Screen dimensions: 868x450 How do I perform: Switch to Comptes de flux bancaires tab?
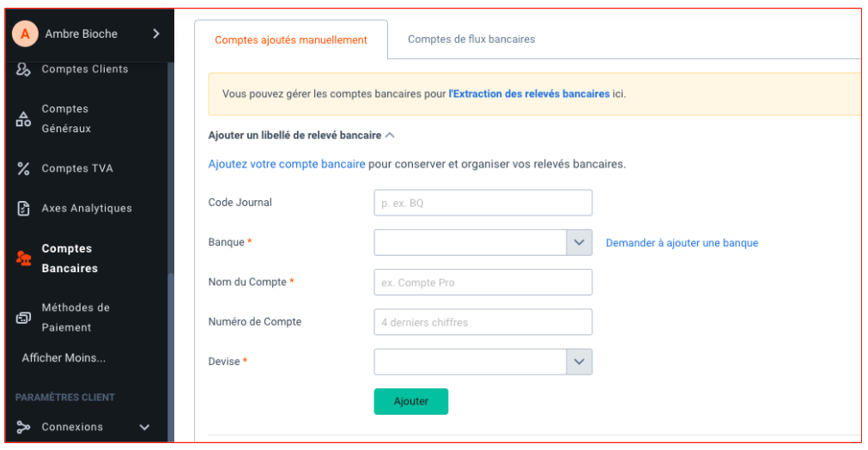pos(471,40)
